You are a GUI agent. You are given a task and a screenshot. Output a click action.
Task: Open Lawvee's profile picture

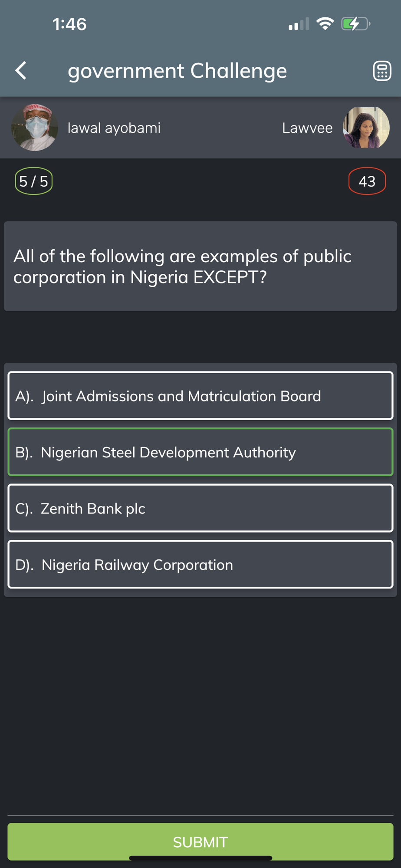366,128
